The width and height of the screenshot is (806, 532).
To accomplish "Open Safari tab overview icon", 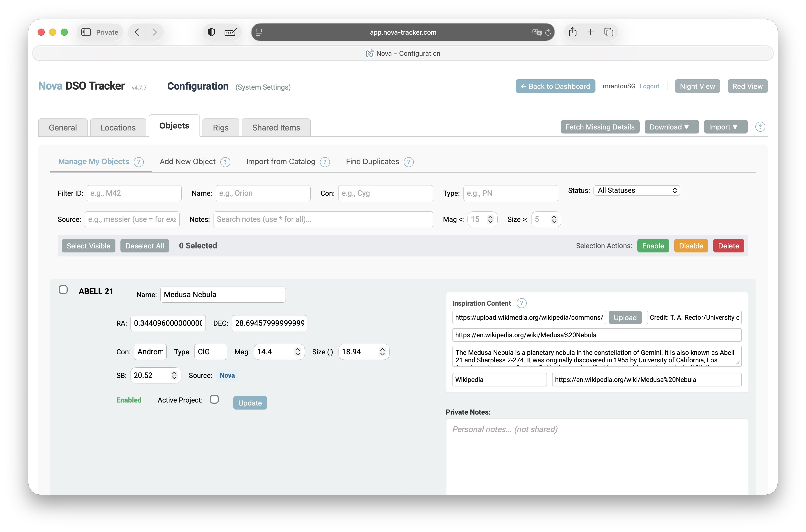I will (x=609, y=32).
